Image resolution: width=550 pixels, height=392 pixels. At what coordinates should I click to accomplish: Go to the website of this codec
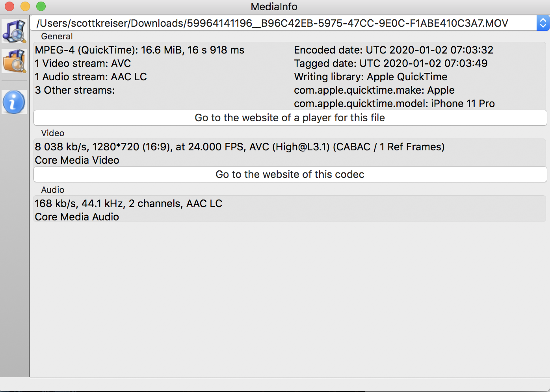[290, 174]
